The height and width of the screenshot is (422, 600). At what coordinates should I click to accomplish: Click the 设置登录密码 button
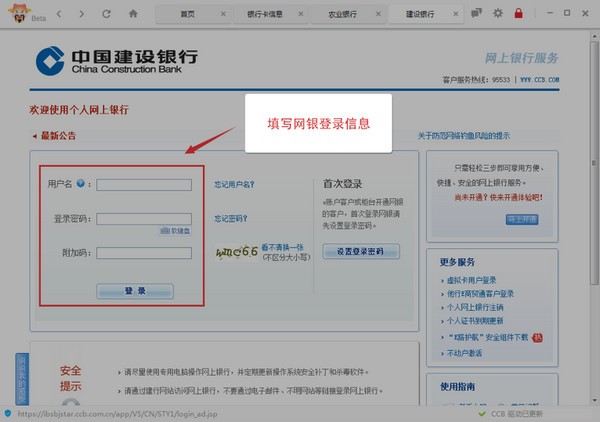tap(361, 251)
